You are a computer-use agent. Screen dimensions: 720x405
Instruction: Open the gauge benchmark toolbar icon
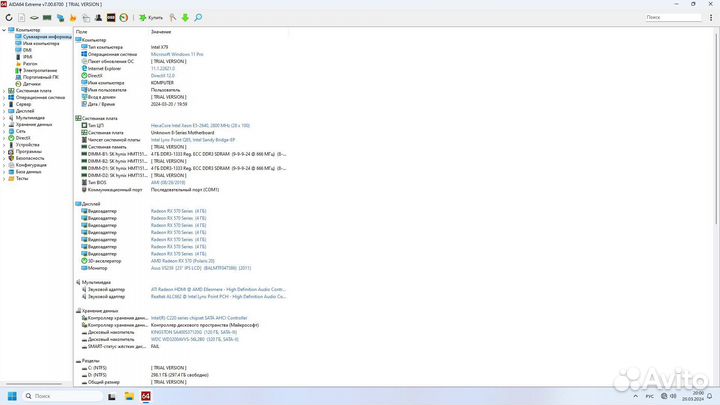(x=124, y=17)
